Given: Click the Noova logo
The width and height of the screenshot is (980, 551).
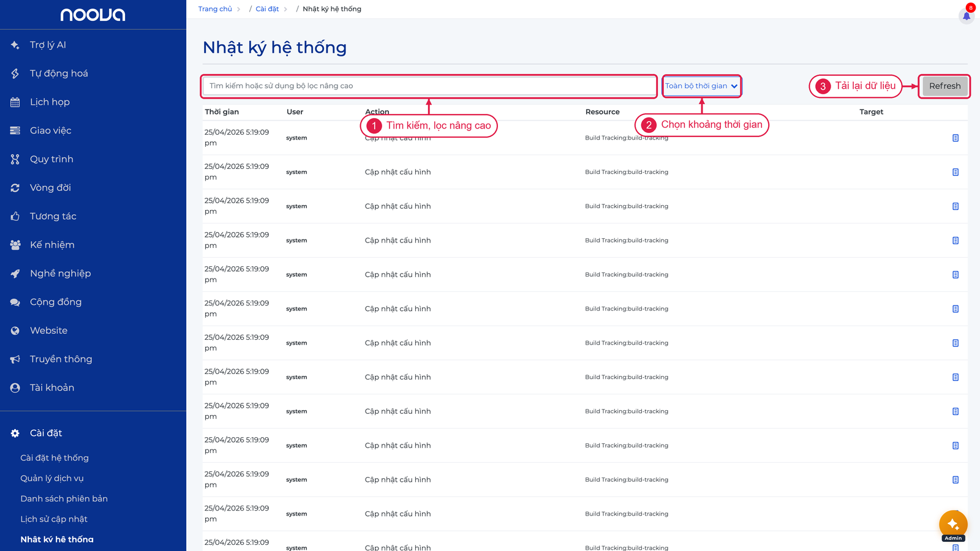Looking at the screenshot, I should (92, 15).
